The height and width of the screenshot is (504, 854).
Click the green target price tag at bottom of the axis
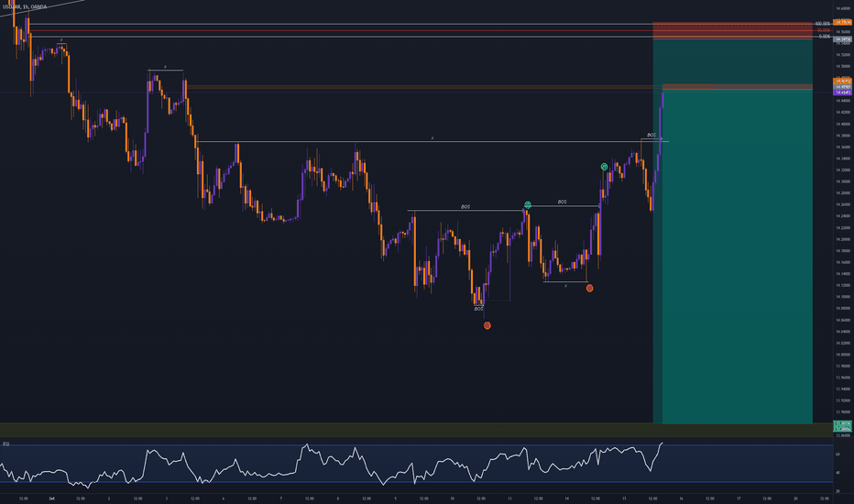click(x=843, y=426)
